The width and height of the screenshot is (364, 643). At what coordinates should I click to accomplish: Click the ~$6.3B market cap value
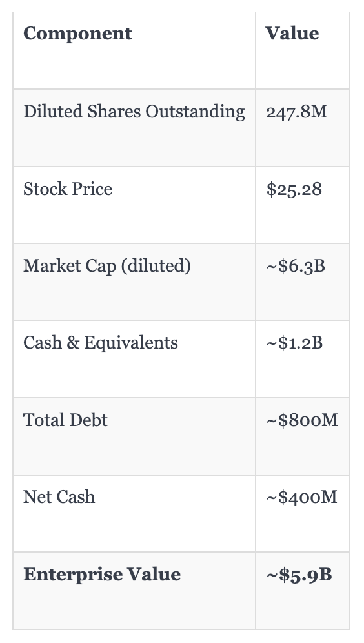(296, 266)
